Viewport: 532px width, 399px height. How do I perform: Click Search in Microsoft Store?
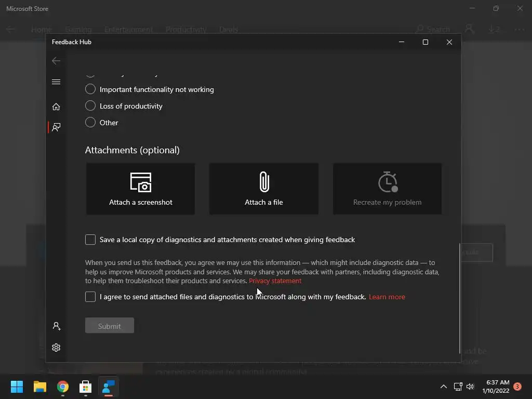coord(433,30)
